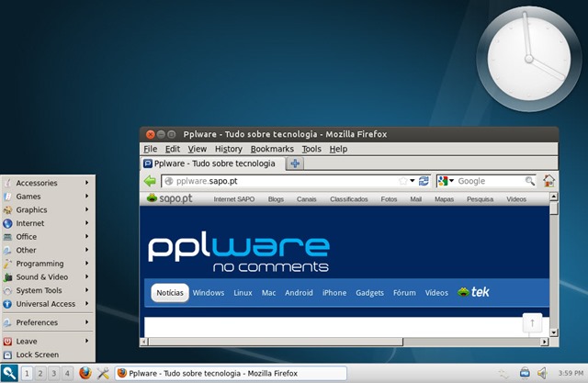The image size is (588, 383).
Task: Click Internet SAPO in the sapo bar
Action: coord(234,199)
